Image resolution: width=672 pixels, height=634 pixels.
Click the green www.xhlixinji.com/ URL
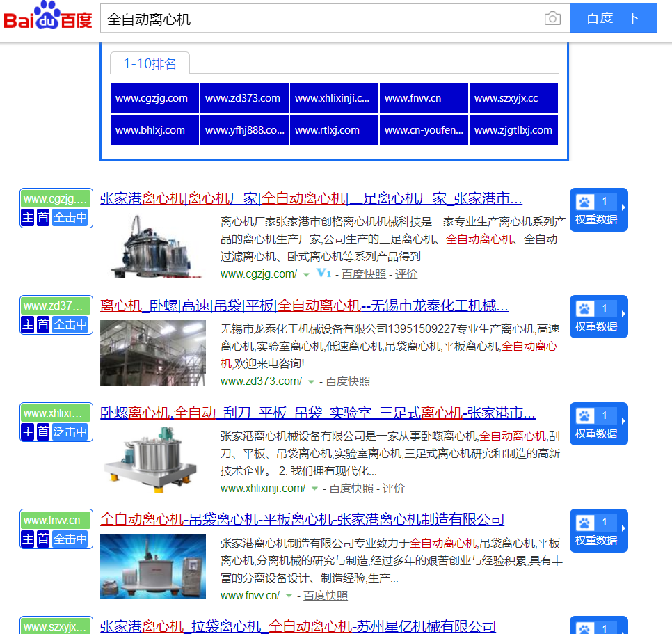(263, 489)
